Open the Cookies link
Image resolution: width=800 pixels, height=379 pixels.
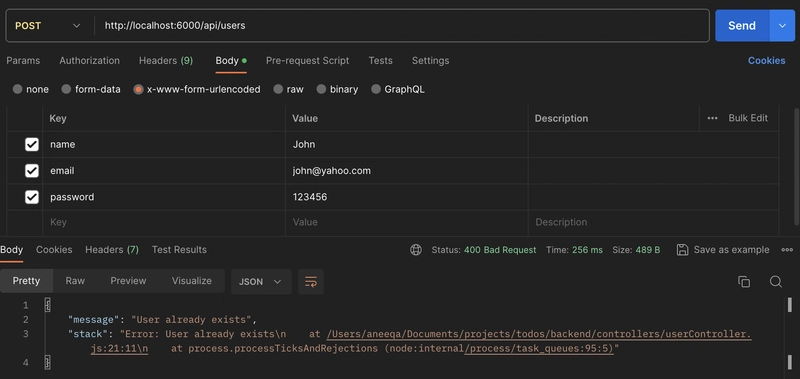(766, 61)
